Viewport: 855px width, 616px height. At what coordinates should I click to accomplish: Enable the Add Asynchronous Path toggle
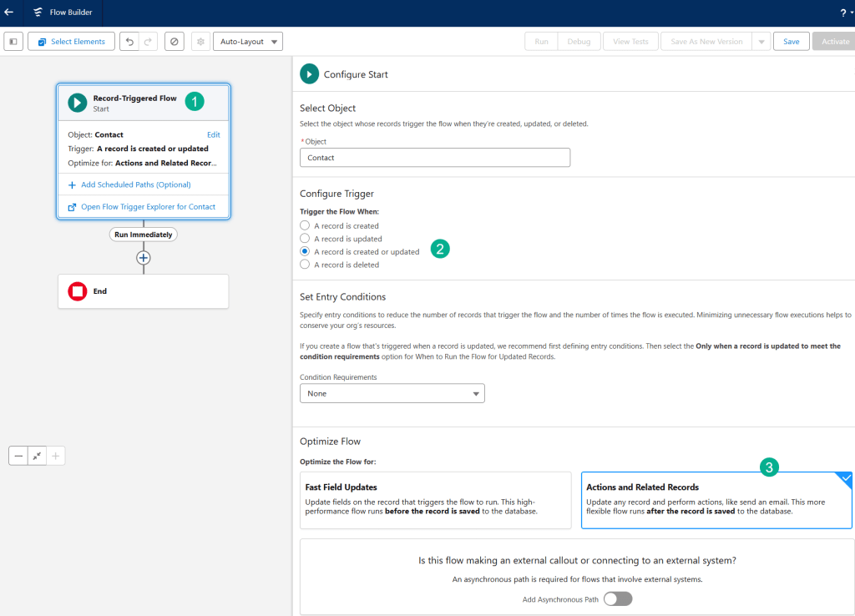click(618, 598)
